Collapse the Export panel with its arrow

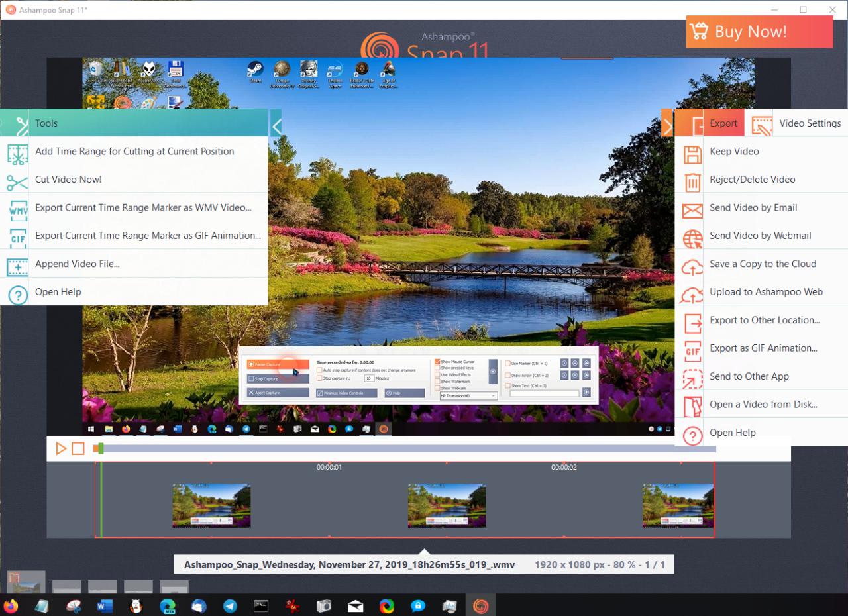click(x=667, y=124)
